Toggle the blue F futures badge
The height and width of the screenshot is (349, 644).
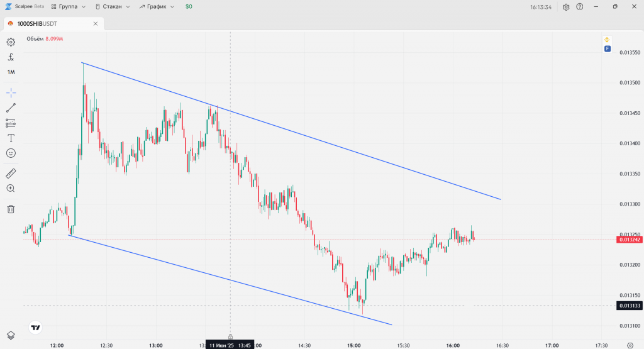coord(607,48)
